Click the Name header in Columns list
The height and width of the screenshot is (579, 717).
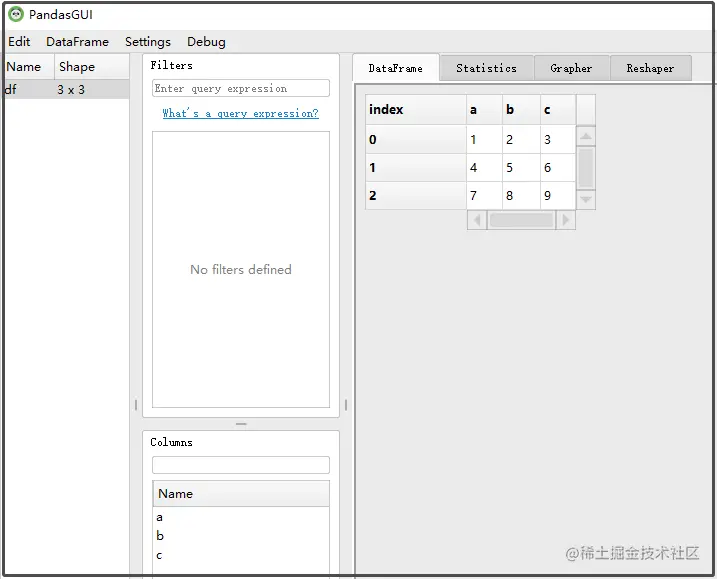tap(241, 493)
